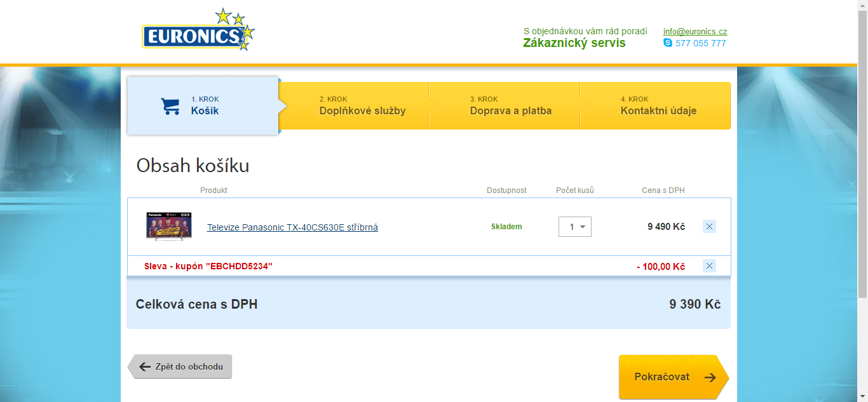
Task: Click the Skladem availability text
Action: [x=506, y=227]
